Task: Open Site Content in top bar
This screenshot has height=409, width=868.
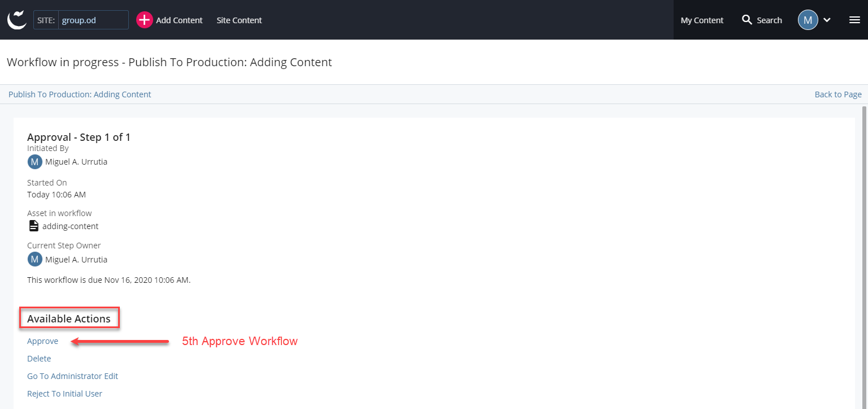Action: (239, 20)
